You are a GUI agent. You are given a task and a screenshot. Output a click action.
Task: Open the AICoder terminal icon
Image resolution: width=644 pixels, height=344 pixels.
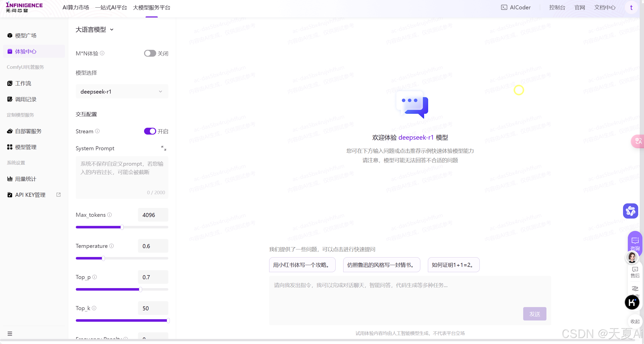coord(504,7)
